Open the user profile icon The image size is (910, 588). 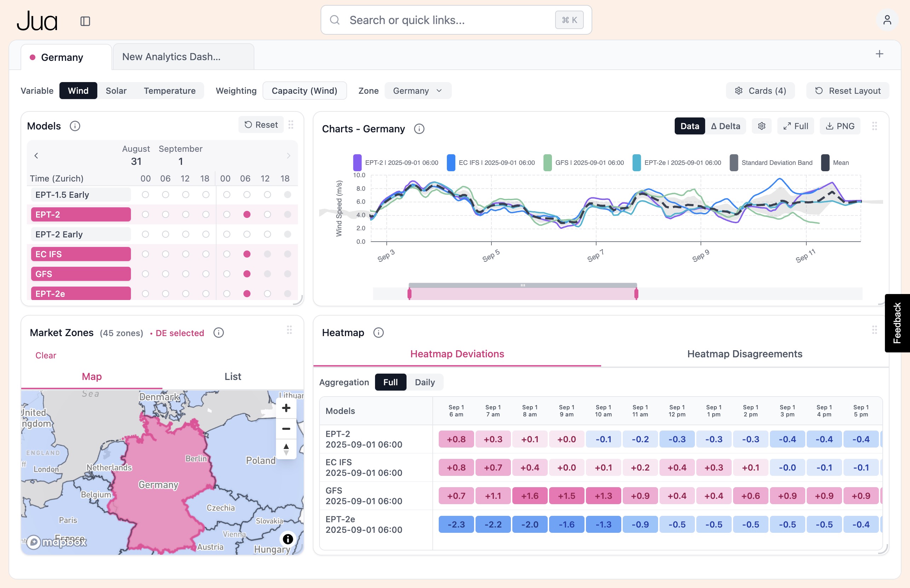point(888,19)
